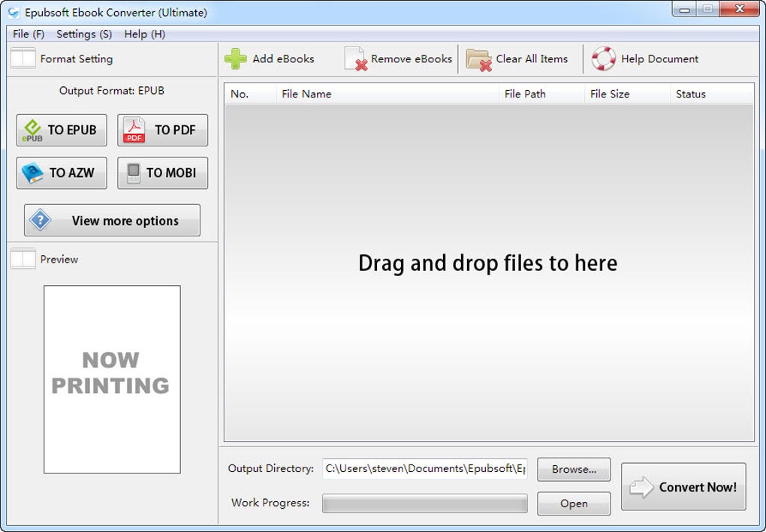The height and width of the screenshot is (532, 766).
Task: Click the Work Progress bar
Action: pos(425,503)
